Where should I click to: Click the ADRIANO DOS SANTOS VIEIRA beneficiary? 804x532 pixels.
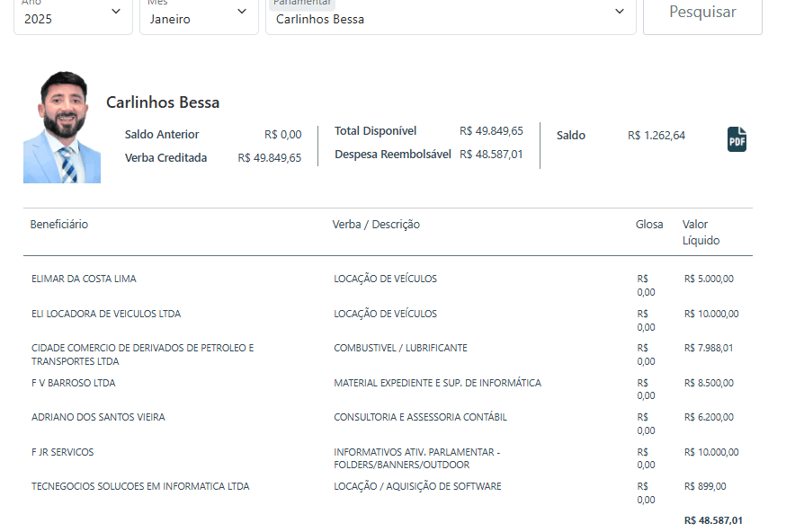(x=98, y=418)
